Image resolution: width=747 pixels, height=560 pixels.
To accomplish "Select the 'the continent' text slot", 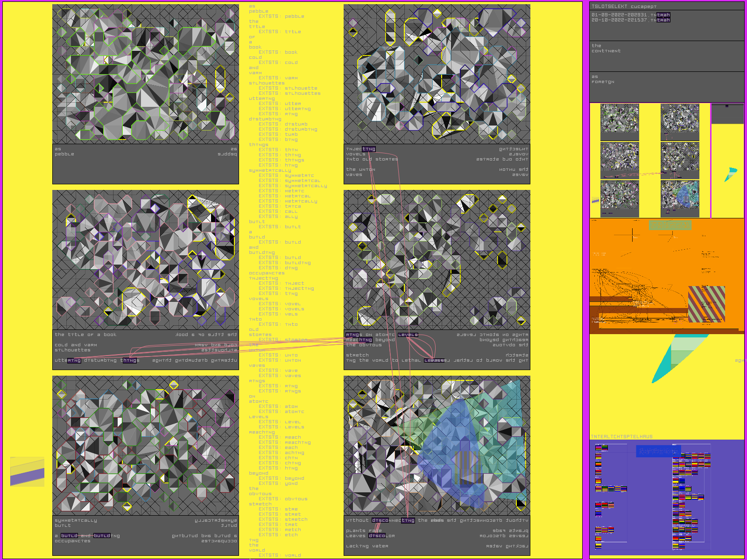I will pos(667,56).
